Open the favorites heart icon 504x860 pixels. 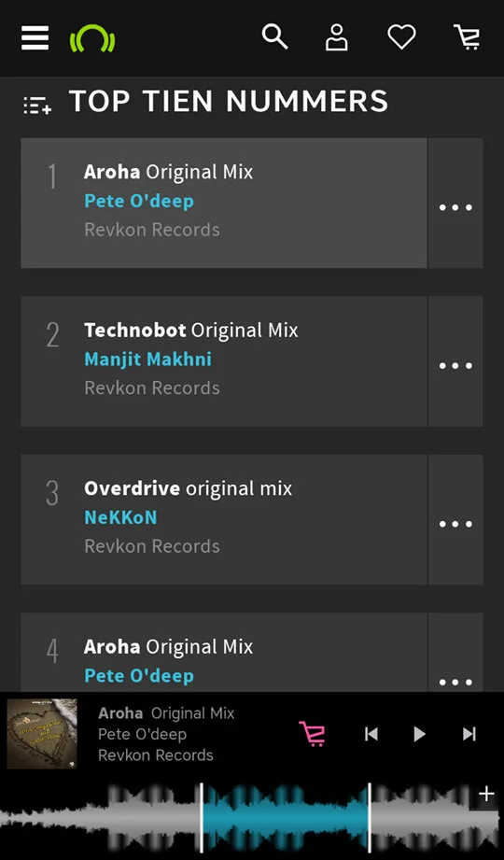point(401,38)
